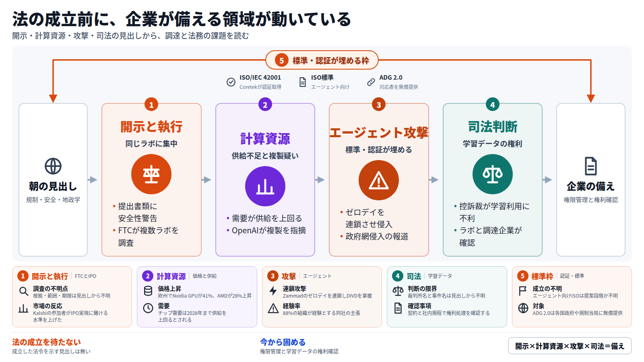Click the 政府網侵入の報道 bullet
Screen dimensions: 644x362
click(x=377, y=237)
